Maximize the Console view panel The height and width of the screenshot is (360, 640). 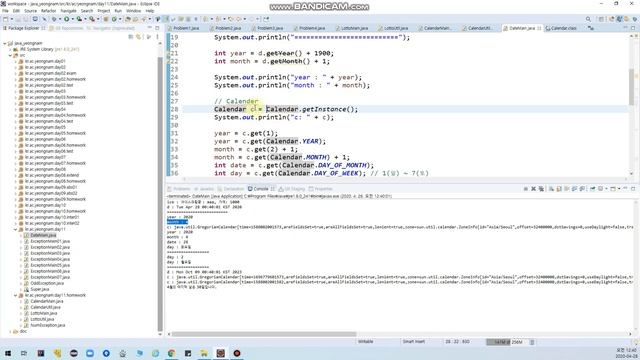coord(633,189)
